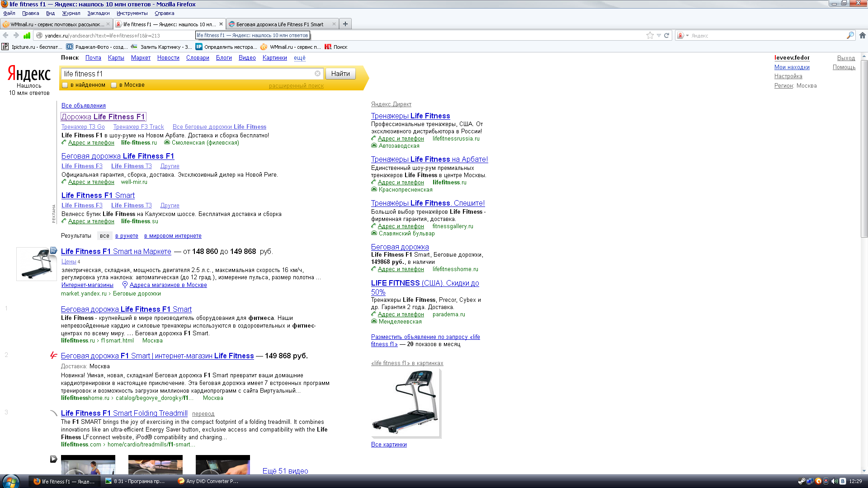Open the Life Fitness F1 Smart Folding Treadmill result
Screen dimensions: 868x488
tap(124, 413)
